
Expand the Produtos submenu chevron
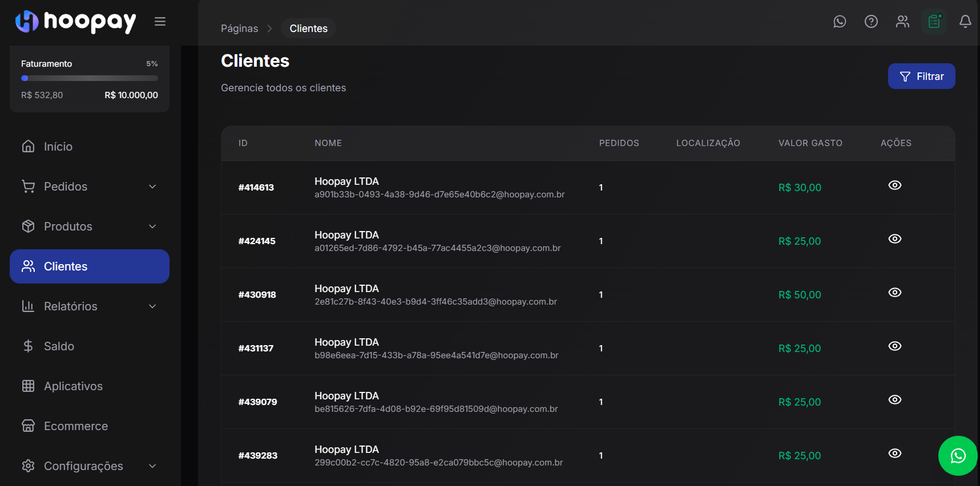point(152,226)
